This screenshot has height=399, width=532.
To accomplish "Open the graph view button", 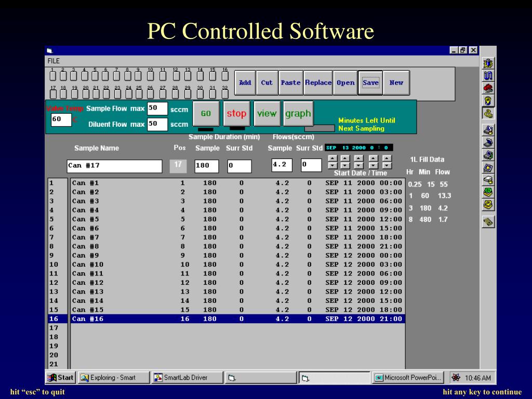I will pos(298,113).
